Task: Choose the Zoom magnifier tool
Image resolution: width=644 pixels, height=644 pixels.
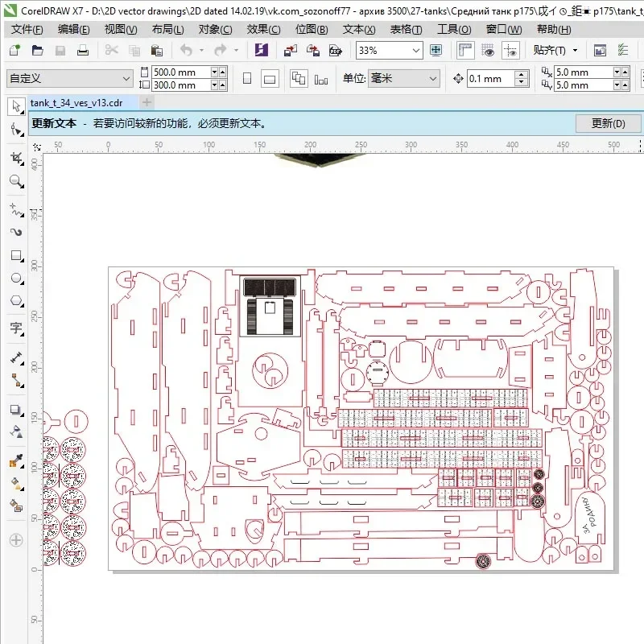Action: tap(16, 181)
